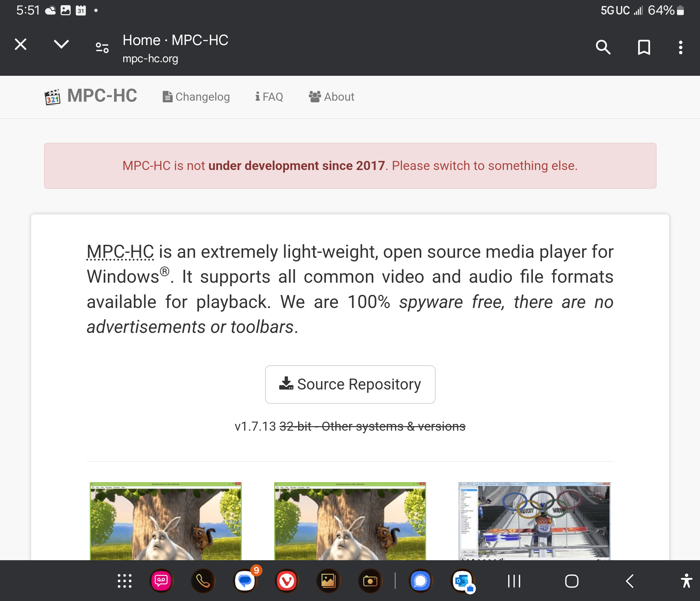Open the Changelog page
700x601 pixels.
coord(196,97)
